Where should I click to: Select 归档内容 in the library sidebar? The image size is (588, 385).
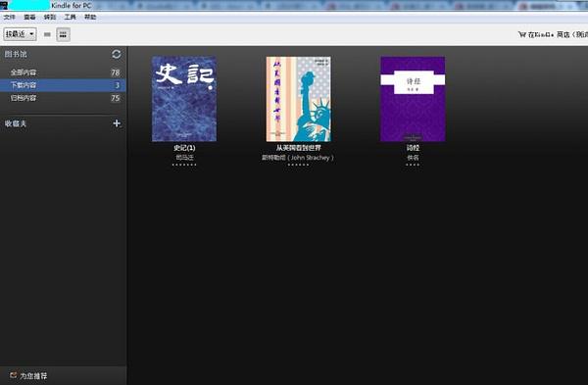pyautogui.click(x=63, y=98)
